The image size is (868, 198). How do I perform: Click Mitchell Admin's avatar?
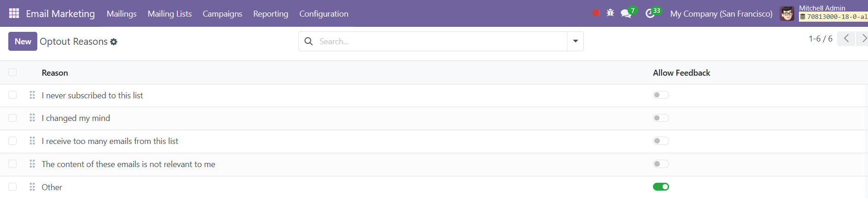pyautogui.click(x=787, y=13)
